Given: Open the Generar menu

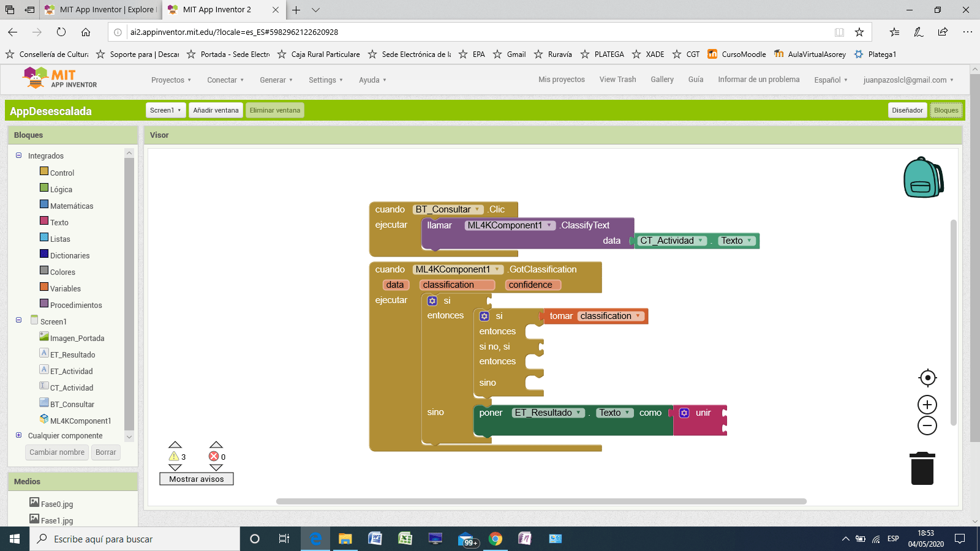Looking at the screenshot, I should point(276,80).
